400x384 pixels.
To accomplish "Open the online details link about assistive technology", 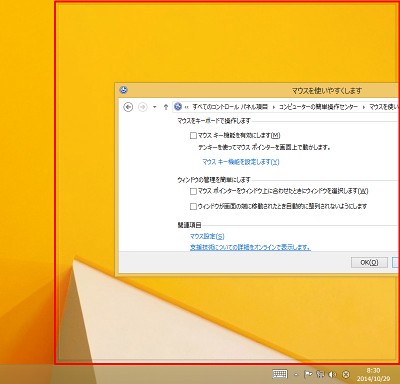I will (250, 247).
